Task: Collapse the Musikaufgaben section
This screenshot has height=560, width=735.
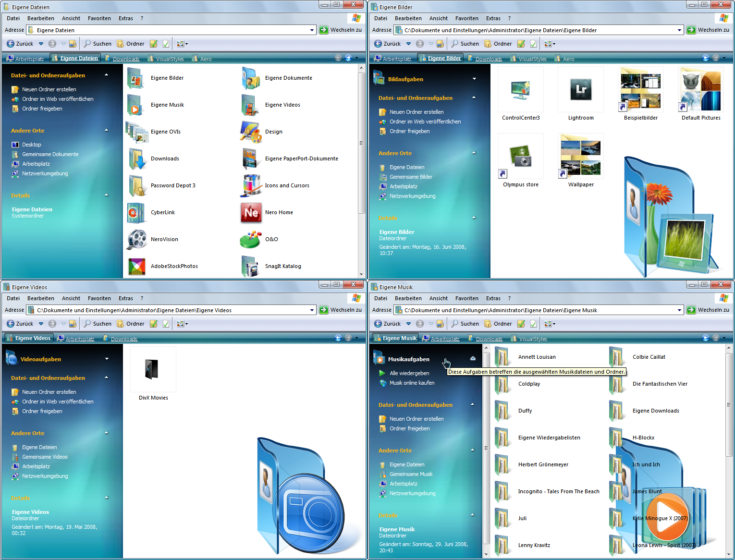Action: click(x=473, y=359)
